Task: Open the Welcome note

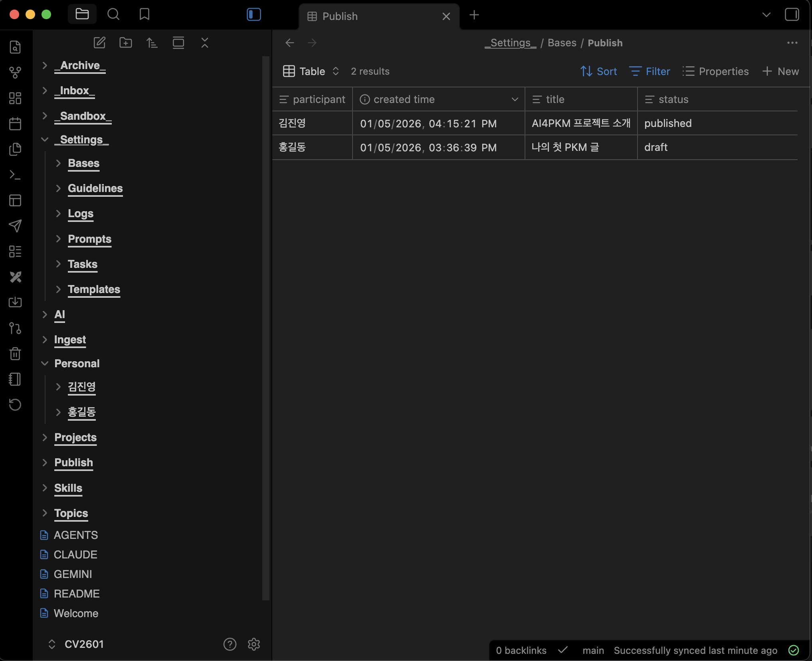Action: [x=76, y=613]
